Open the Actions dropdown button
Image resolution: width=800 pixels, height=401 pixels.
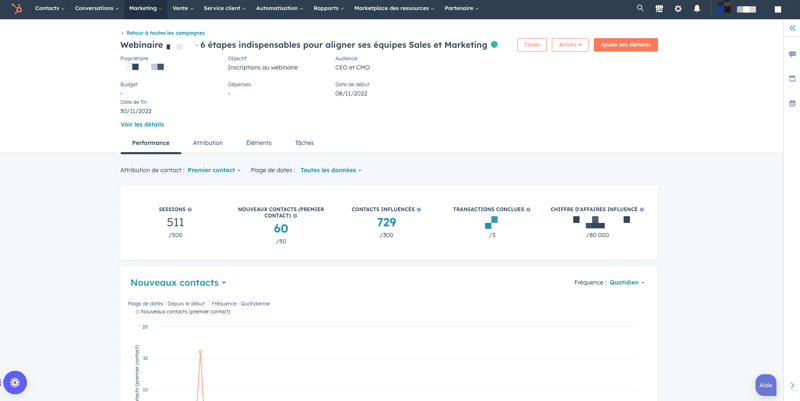(570, 45)
